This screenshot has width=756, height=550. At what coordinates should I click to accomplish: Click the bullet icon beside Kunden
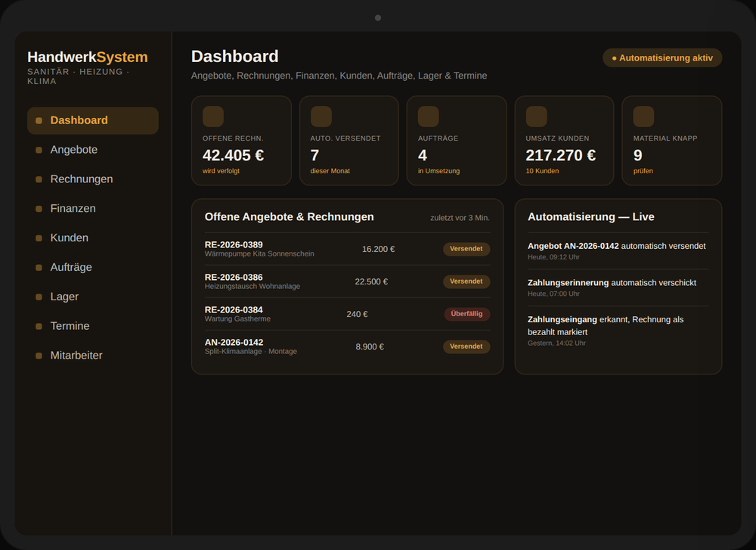(39, 238)
